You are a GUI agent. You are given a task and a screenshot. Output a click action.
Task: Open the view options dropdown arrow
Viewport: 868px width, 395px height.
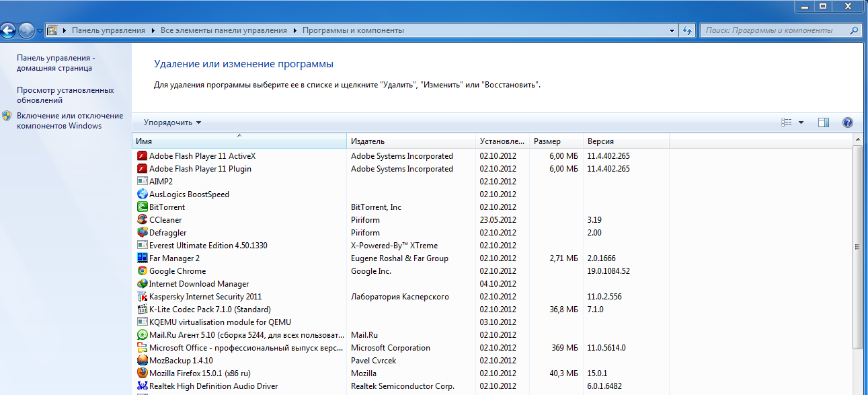[801, 122]
